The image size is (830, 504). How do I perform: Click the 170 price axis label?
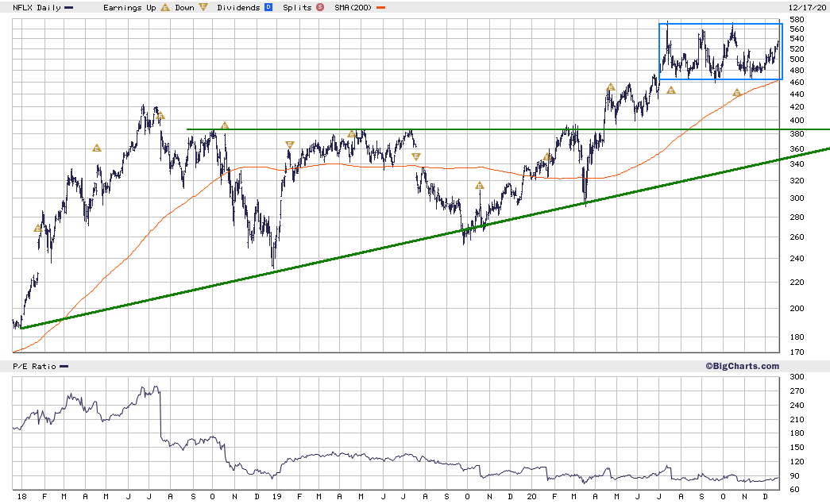coord(797,352)
